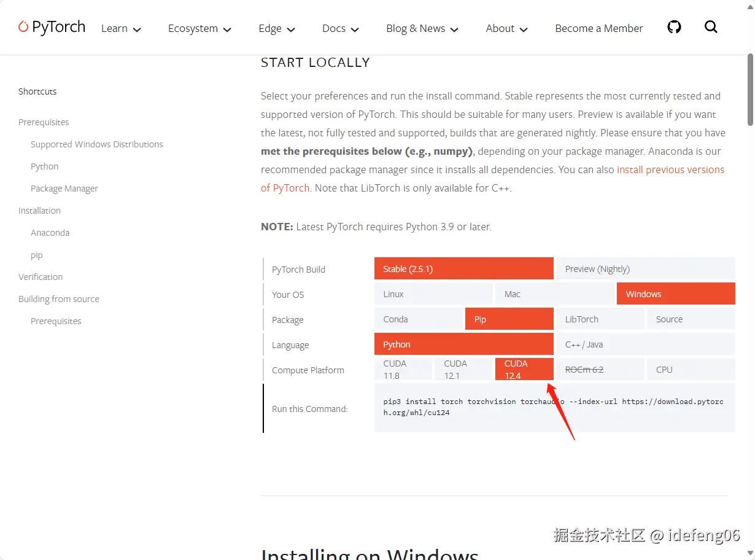This screenshot has height=560, width=755.
Task: Jump to Supported Windows Distributions section
Action: pos(97,144)
